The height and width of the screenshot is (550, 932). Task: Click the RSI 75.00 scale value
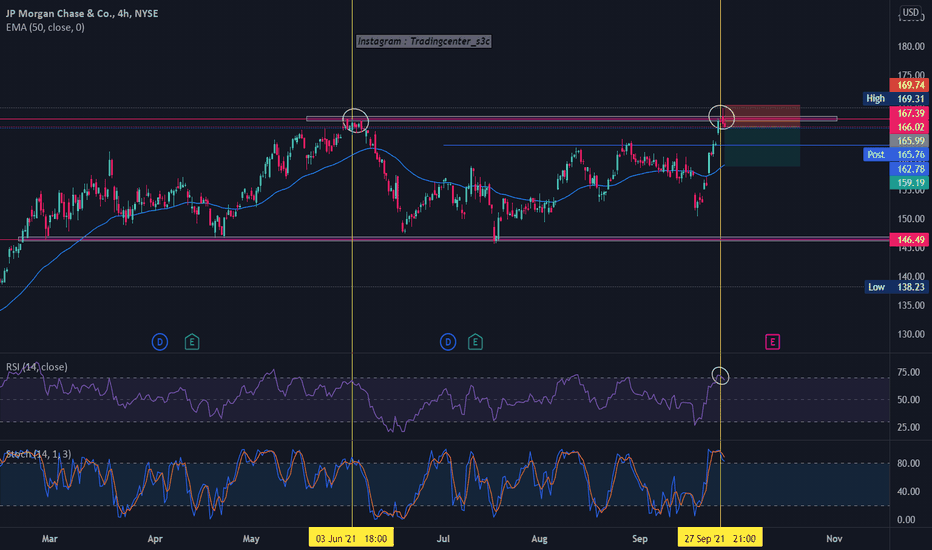[x=908, y=372]
